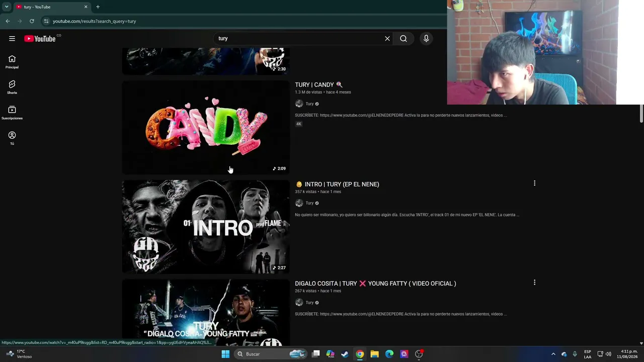The width and height of the screenshot is (644, 362).
Task: Open the clock showing 4:11 p.m.
Action: [627, 354]
